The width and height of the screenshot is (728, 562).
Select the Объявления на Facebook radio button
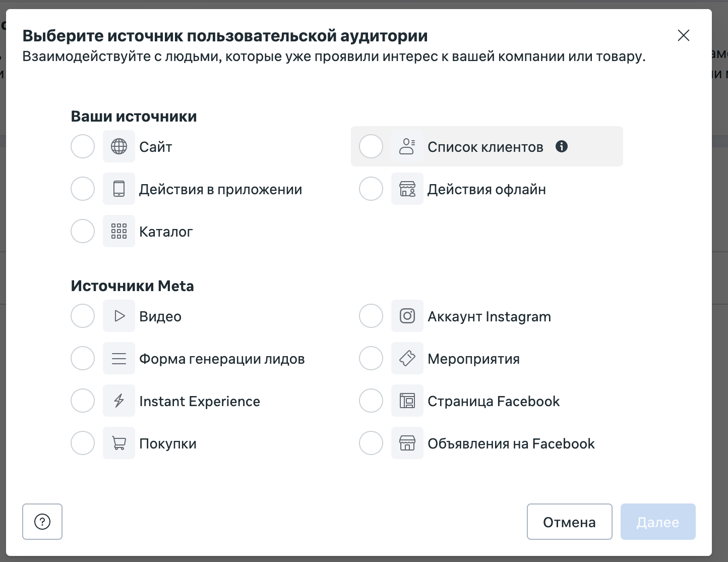(x=371, y=443)
